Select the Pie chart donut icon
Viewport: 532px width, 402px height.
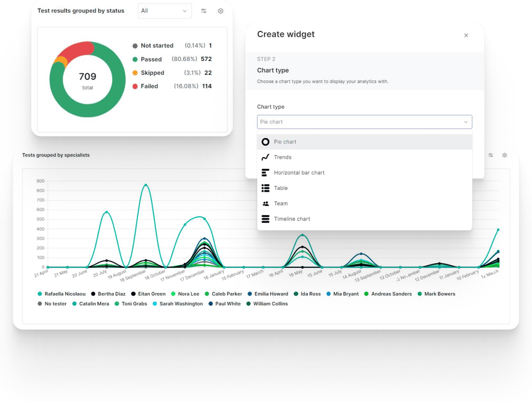point(265,142)
